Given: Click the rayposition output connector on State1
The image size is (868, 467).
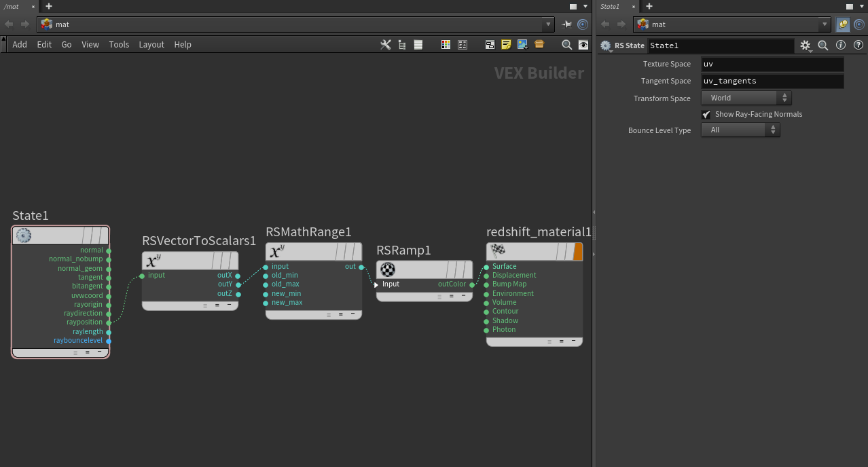Looking at the screenshot, I should [109, 322].
